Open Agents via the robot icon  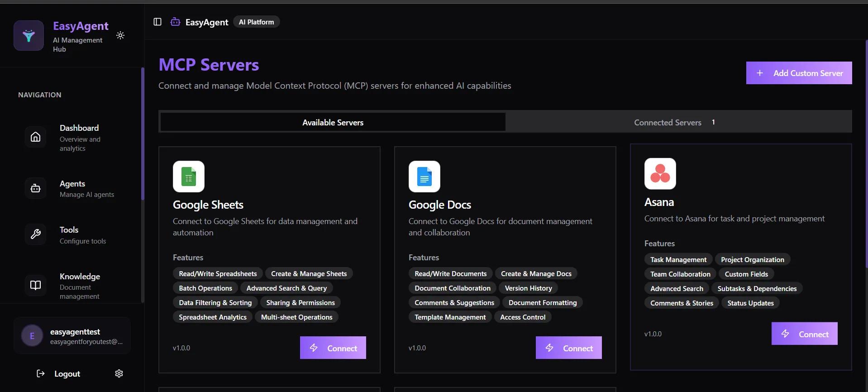(x=35, y=188)
